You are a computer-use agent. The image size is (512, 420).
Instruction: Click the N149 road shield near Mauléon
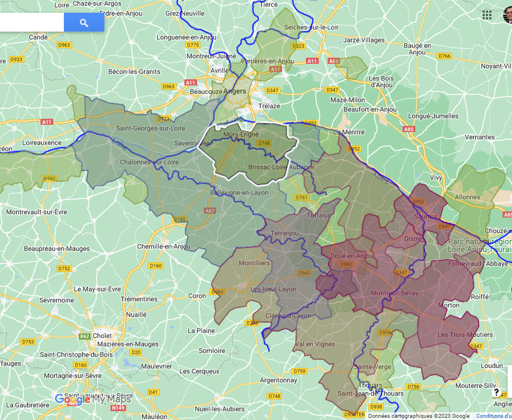click(x=118, y=408)
